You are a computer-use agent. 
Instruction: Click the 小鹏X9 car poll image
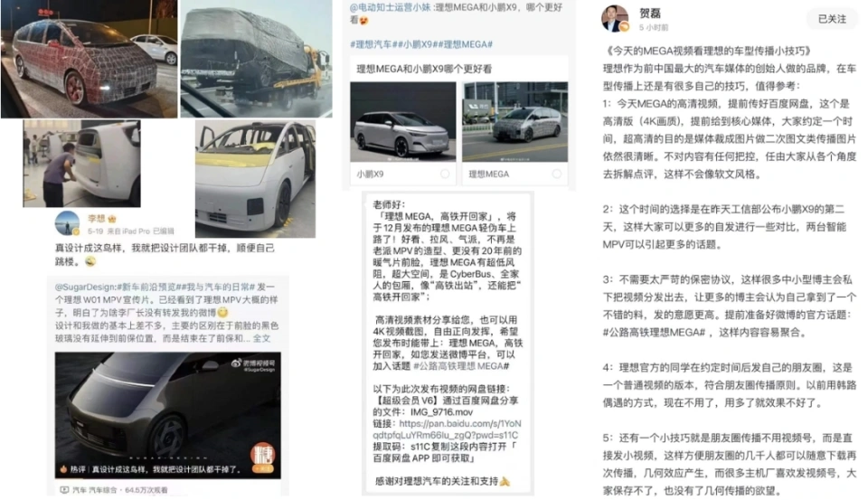pyautogui.click(x=403, y=122)
